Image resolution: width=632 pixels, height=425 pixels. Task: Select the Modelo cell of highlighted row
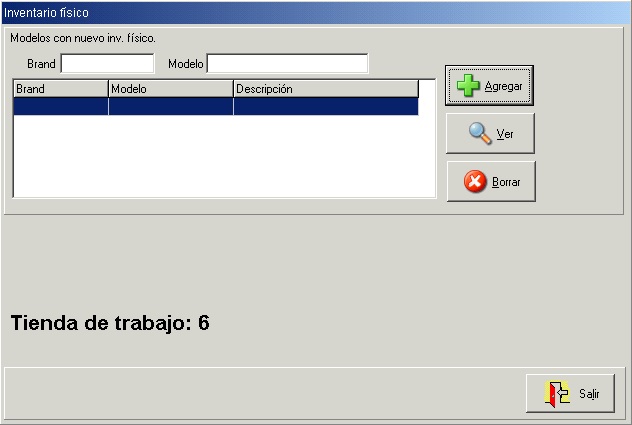pyautogui.click(x=171, y=106)
